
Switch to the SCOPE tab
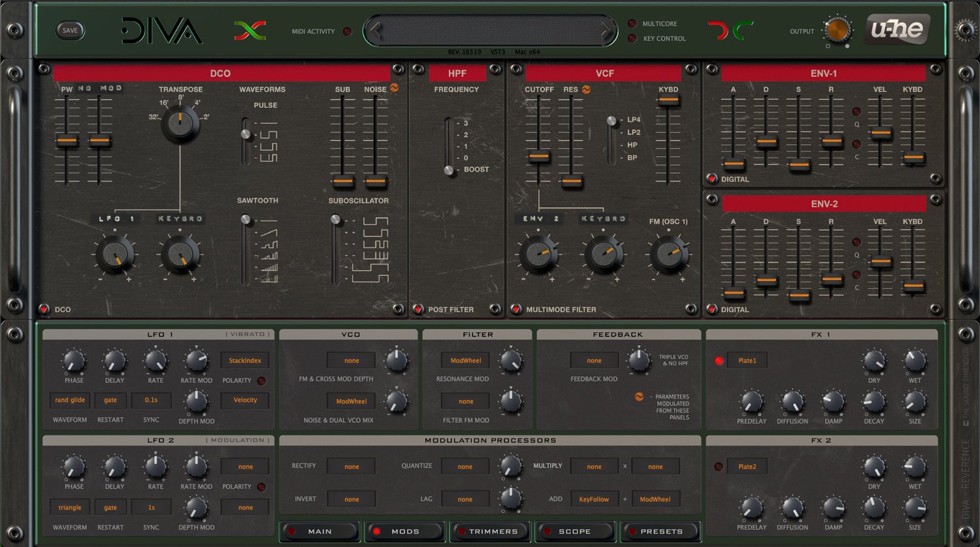(x=574, y=531)
